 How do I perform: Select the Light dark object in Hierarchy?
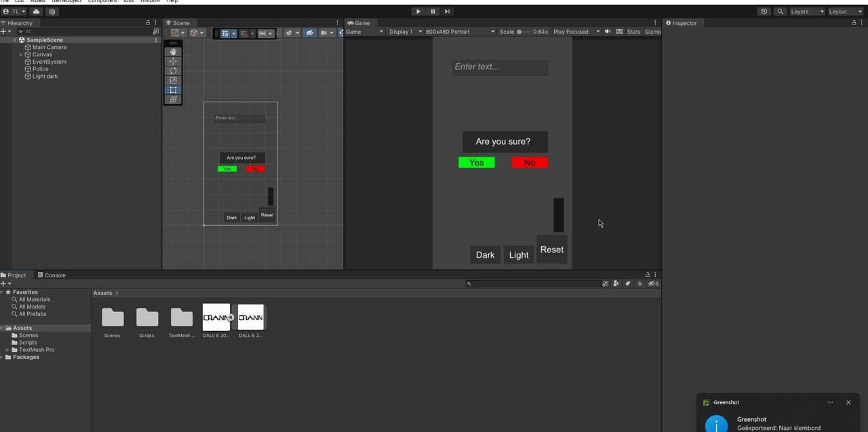(45, 77)
